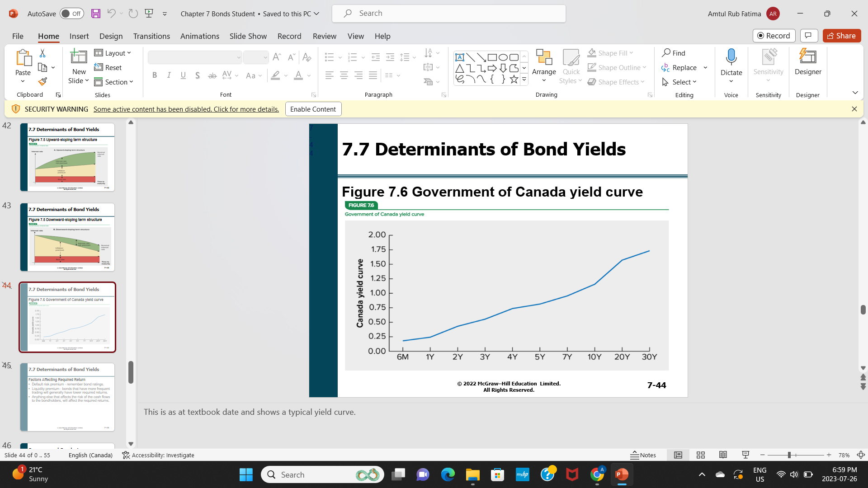This screenshot has width=868, height=488.
Task: Switch to the Review ribbon tab
Action: coord(324,36)
